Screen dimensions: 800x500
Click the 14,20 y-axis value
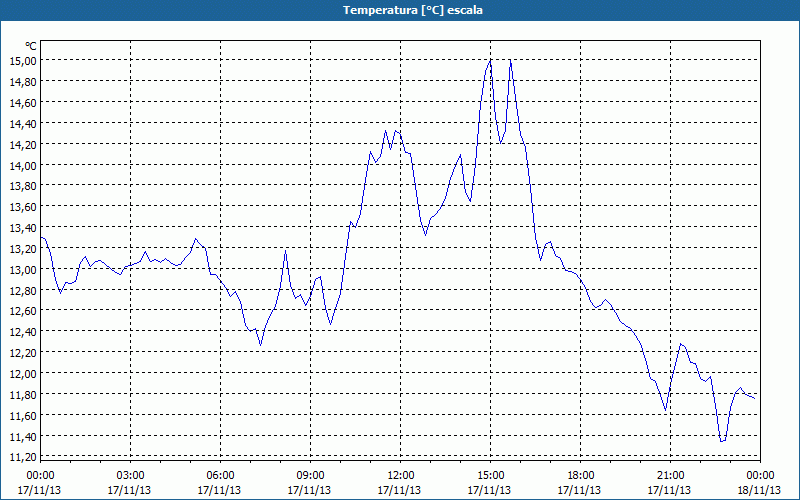[x=23, y=144]
